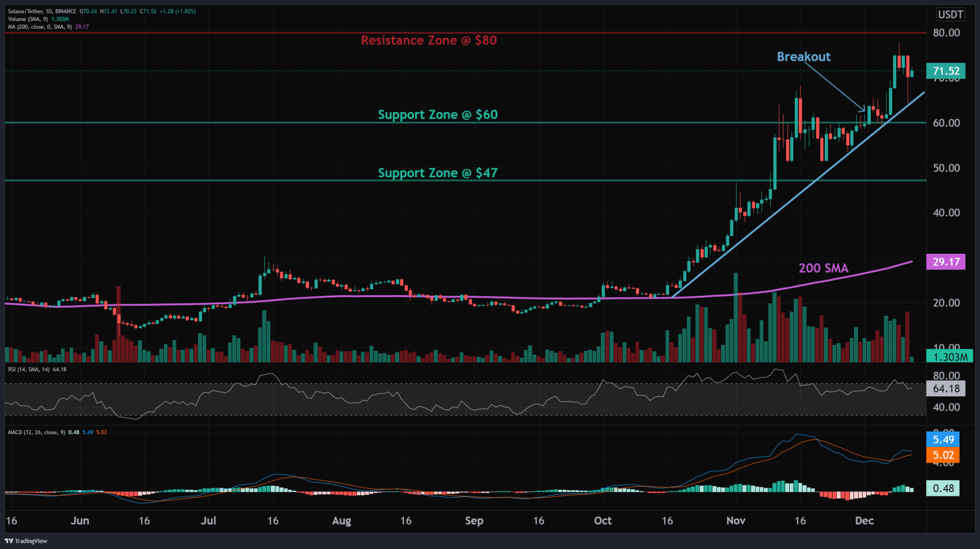Click the USDT currency button on price scale

tap(950, 15)
